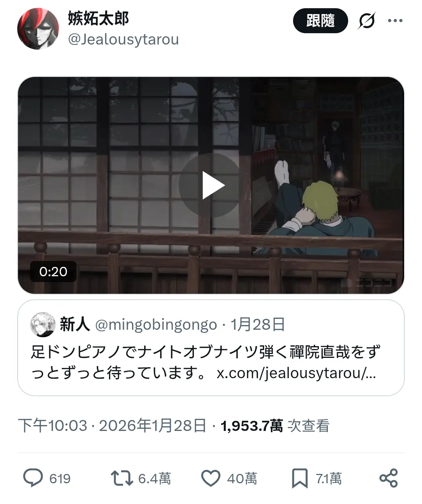The image size is (422, 504).
Task: Open the reply comment icon
Action: [33, 478]
